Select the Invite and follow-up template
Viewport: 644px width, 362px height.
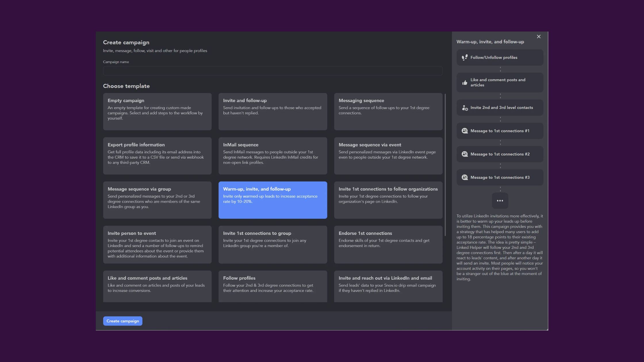point(273,111)
